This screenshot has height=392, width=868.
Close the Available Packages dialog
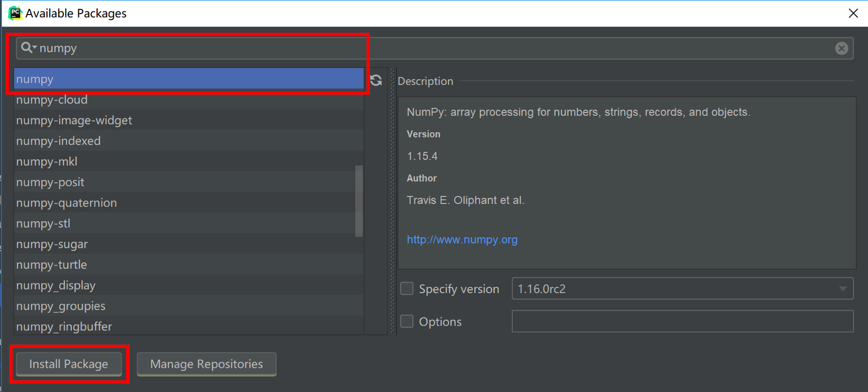point(853,13)
